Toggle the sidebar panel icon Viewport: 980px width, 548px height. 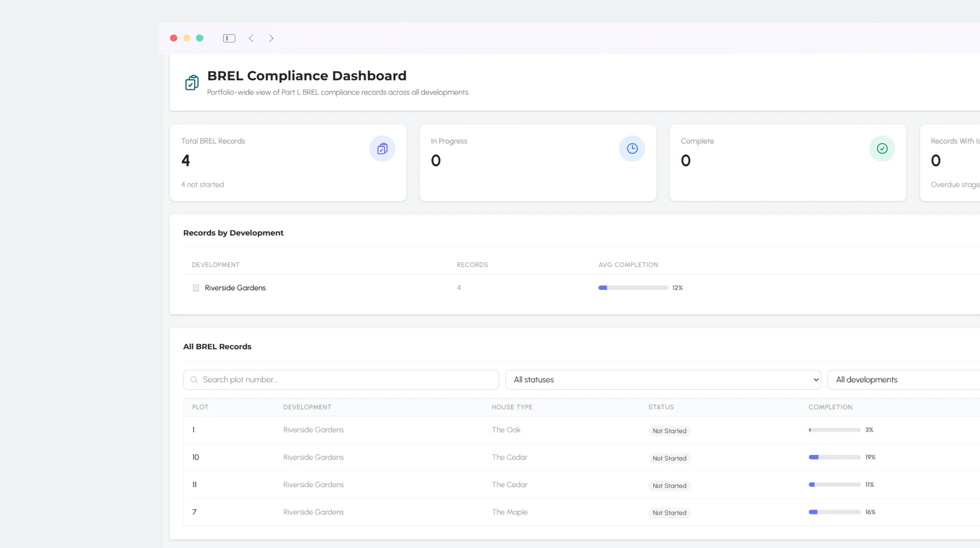point(229,38)
